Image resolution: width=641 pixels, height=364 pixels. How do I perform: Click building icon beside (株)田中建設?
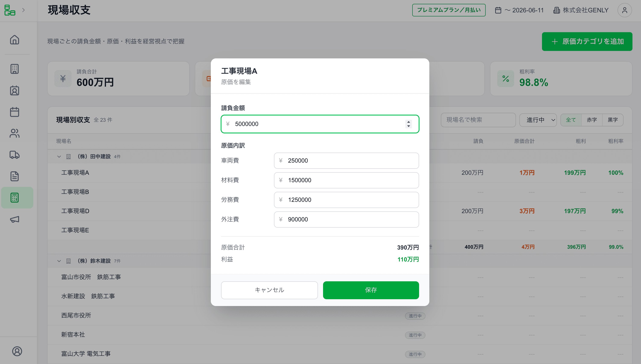68,156
